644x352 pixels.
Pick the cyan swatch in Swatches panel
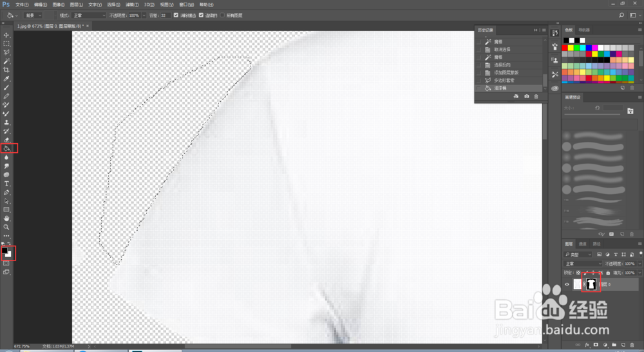coord(583,48)
